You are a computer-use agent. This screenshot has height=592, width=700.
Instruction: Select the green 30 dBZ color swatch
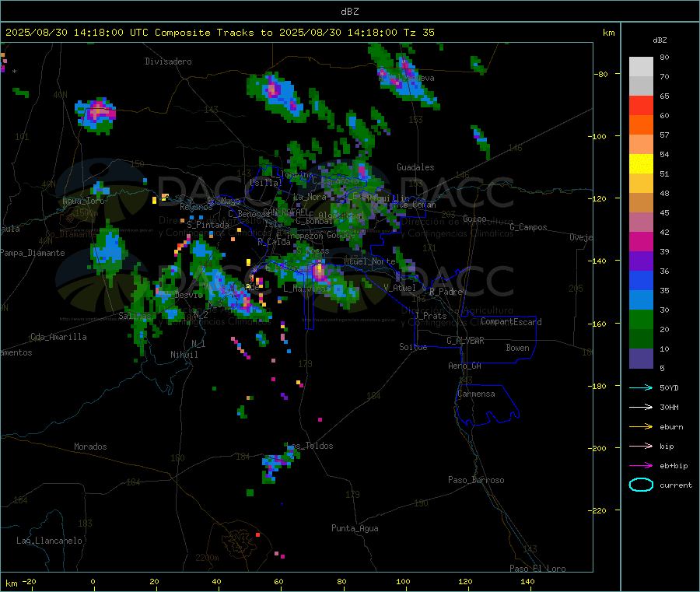pos(641,319)
